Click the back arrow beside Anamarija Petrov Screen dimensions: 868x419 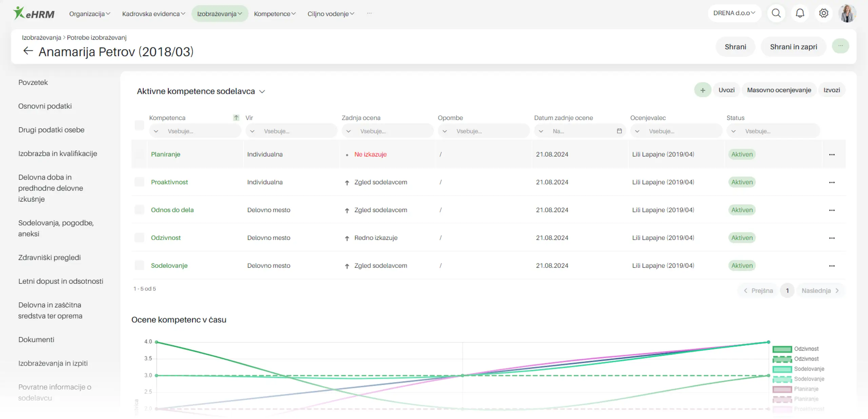point(28,51)
